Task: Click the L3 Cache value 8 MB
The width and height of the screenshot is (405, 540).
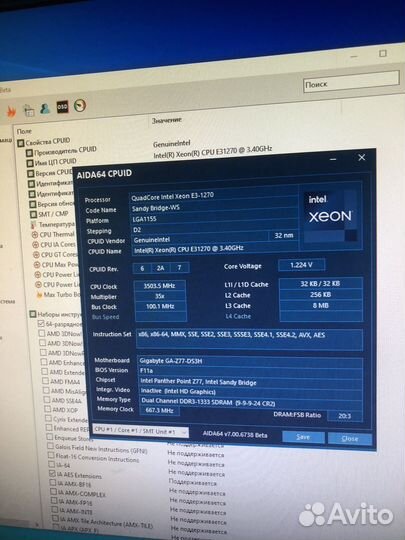Action: click(x=321, y=305)
